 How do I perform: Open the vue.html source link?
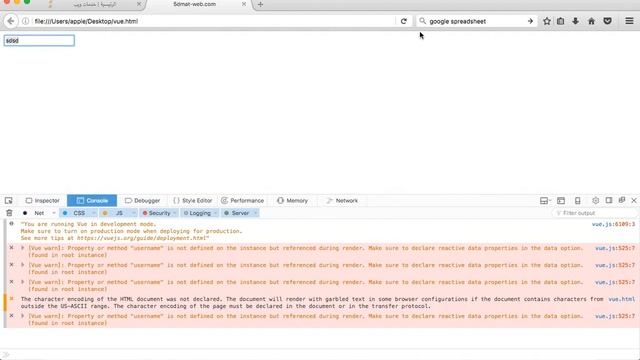click(x=622, y=299)
